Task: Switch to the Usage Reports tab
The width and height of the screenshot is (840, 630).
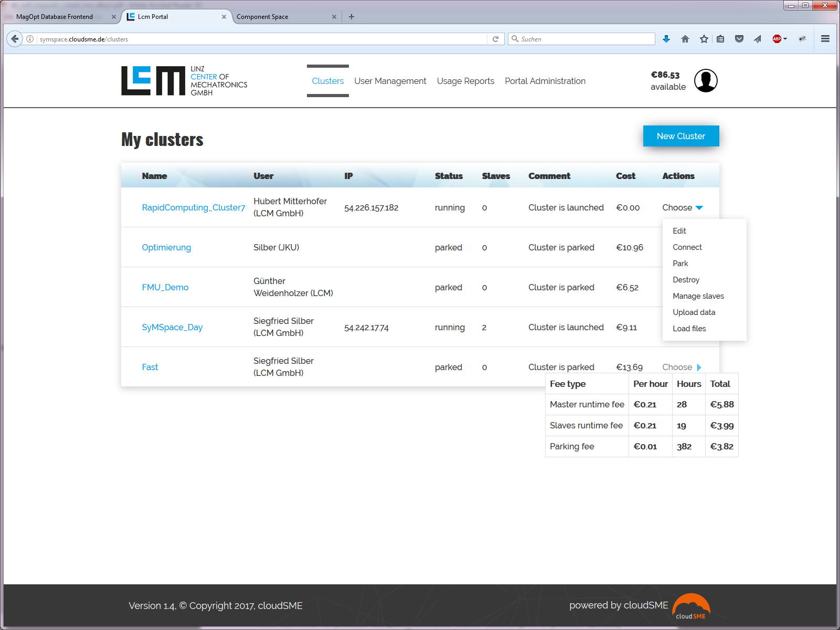Action: 465,81
